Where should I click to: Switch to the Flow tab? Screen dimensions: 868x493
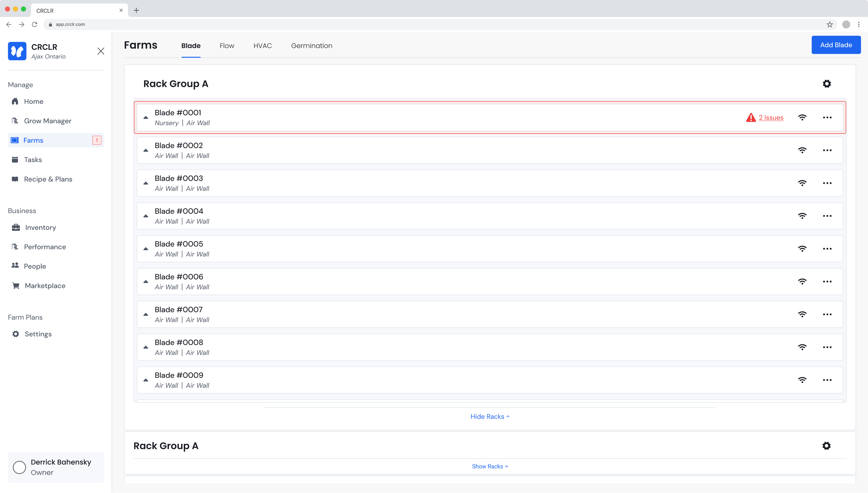tap(227, 46)
